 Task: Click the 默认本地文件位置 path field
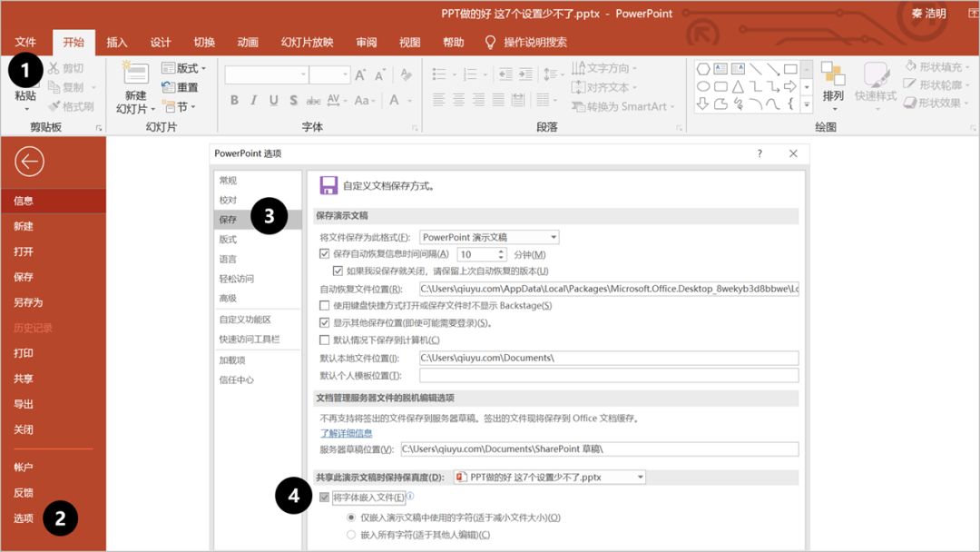[x=609, y=358]
